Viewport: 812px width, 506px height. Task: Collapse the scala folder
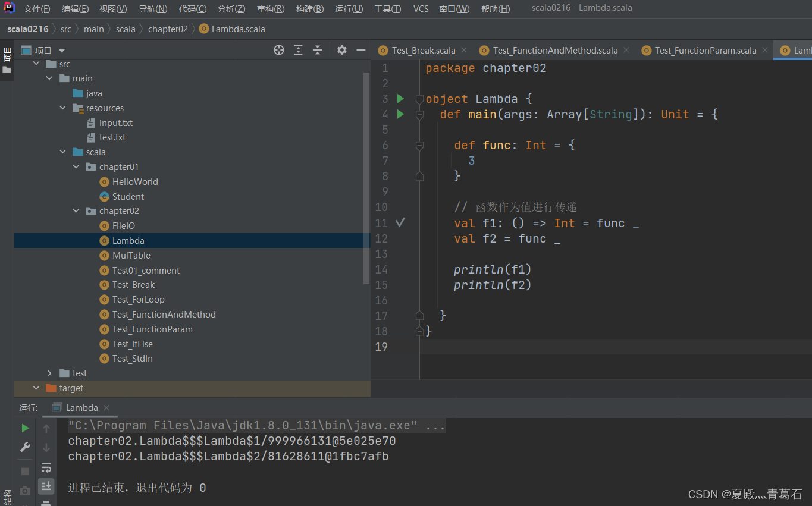63,152
